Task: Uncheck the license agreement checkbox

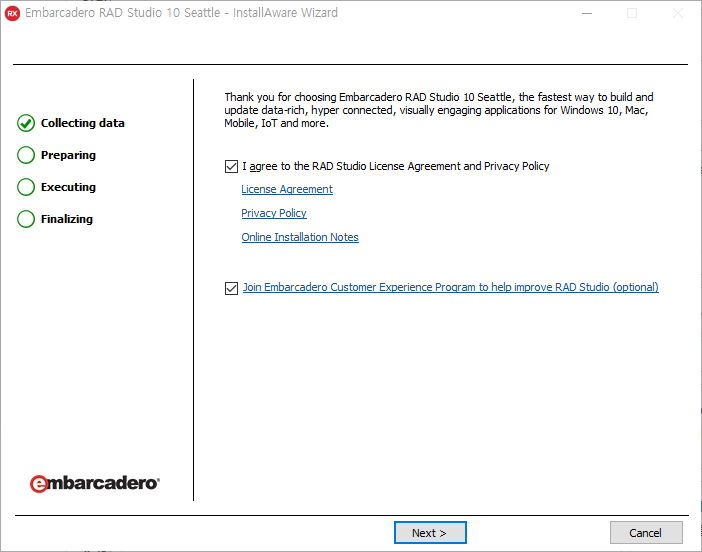Action: tap(232, 166)
